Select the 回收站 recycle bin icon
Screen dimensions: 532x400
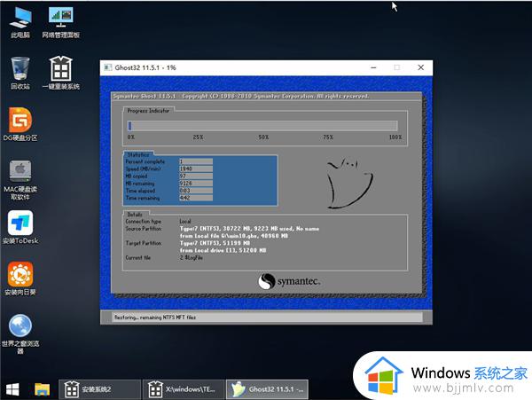point(20,73)
